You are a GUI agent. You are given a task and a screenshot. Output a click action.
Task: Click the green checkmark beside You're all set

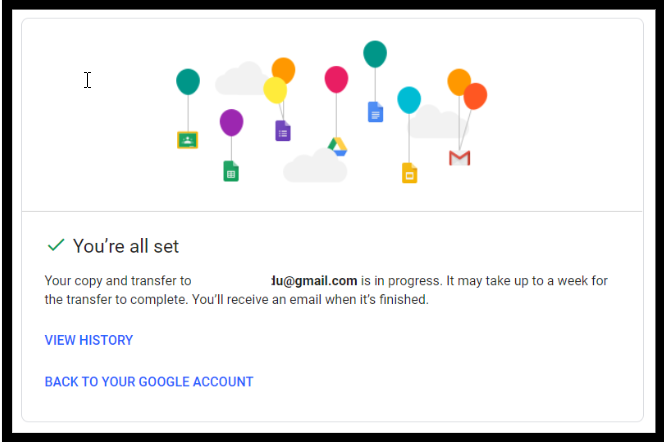56,245
